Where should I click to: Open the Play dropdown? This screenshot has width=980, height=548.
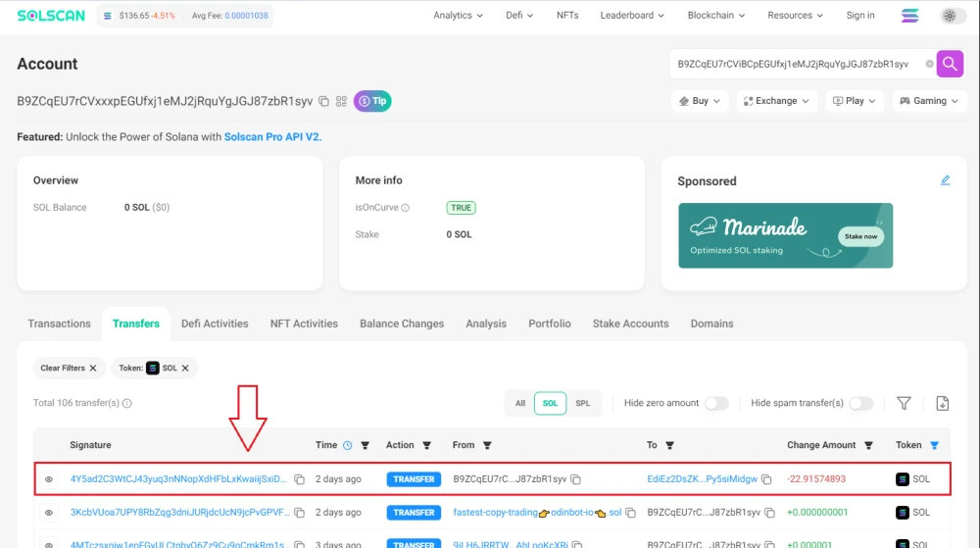point(855,101)
